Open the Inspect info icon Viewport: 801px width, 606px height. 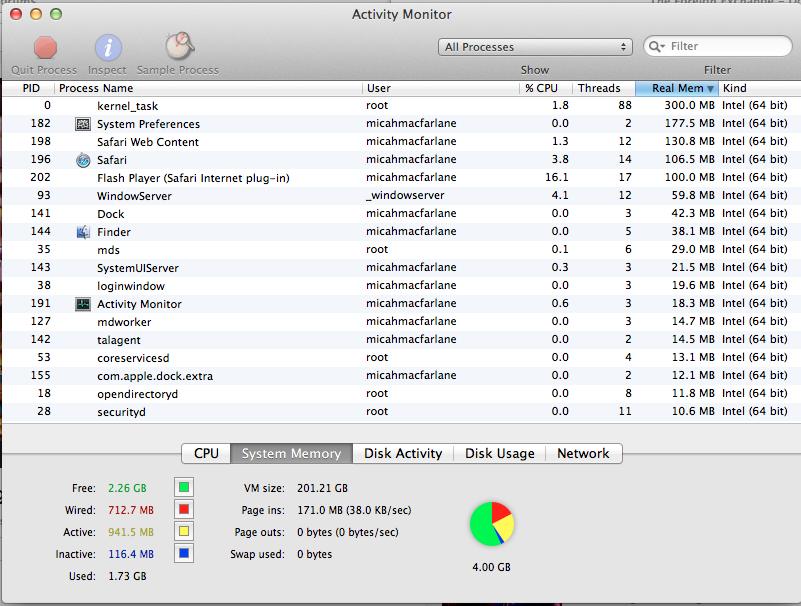click(x=108, y=48)
